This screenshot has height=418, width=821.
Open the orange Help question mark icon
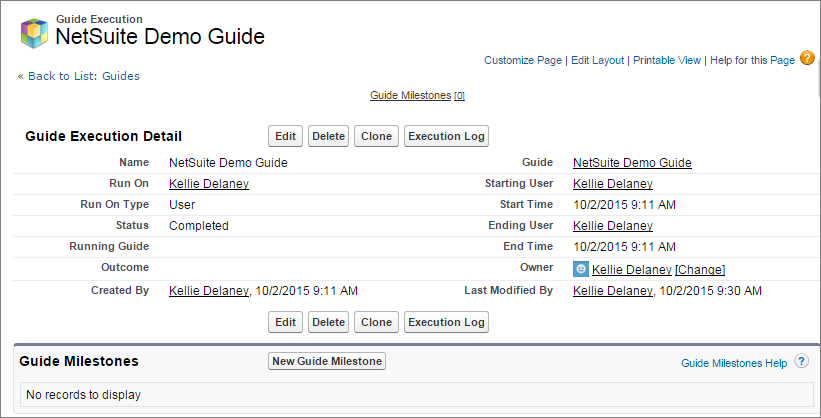coord(807,58)
